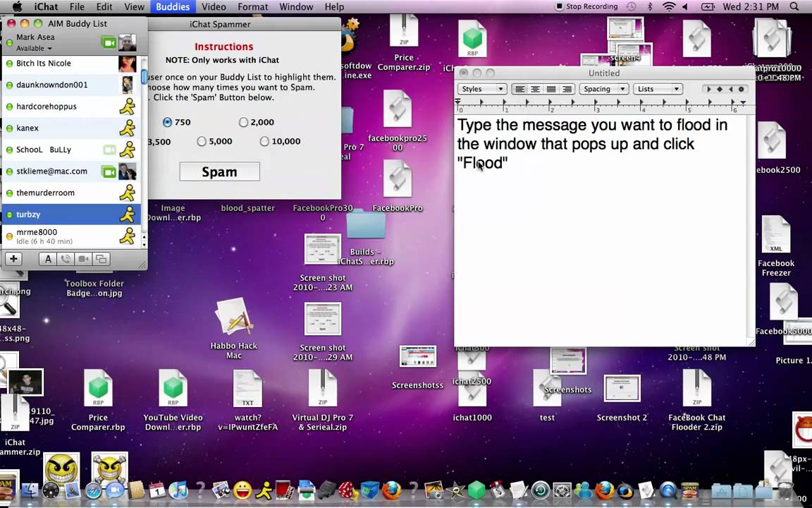Select buddy turbzy in the list
The width and height of the screenshot is (812, 508).
71,214
